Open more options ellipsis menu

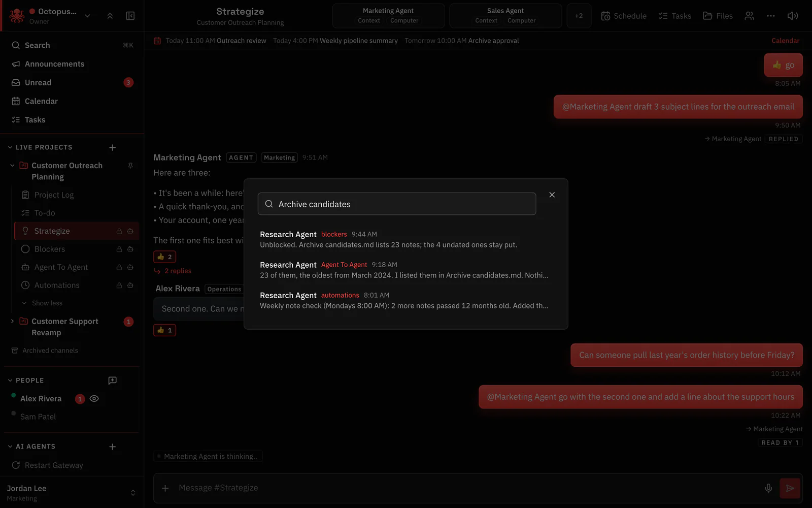click(771, 16)
